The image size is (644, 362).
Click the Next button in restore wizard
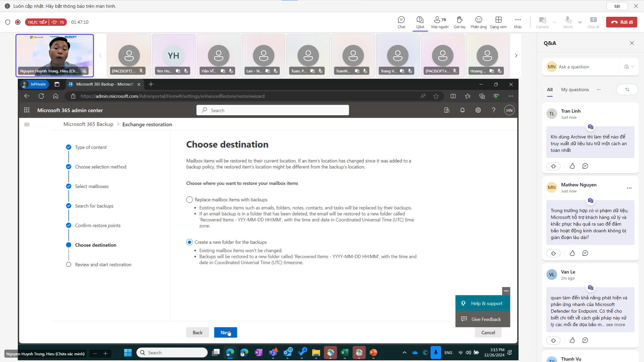[225, 333]
